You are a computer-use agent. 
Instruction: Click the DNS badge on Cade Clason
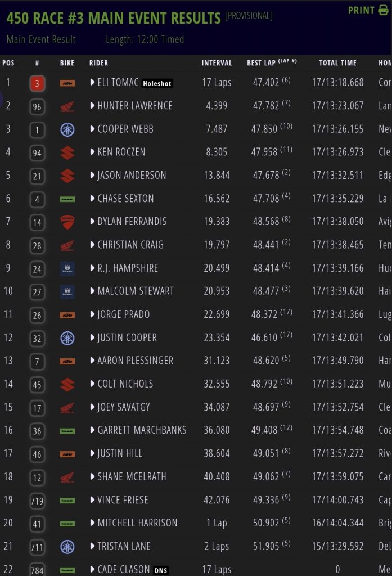(162, 570)
